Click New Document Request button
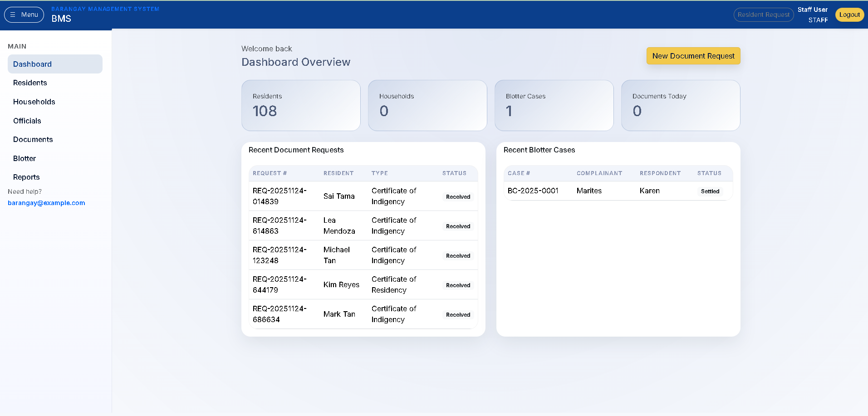The width and height of the screenshot is (868, 416). point(693,56)
